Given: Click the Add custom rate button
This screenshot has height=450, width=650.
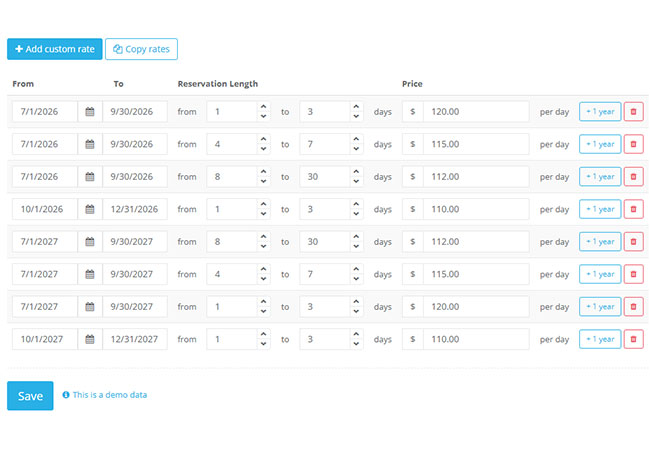Looking at the screenshot, I should point(55,49).
